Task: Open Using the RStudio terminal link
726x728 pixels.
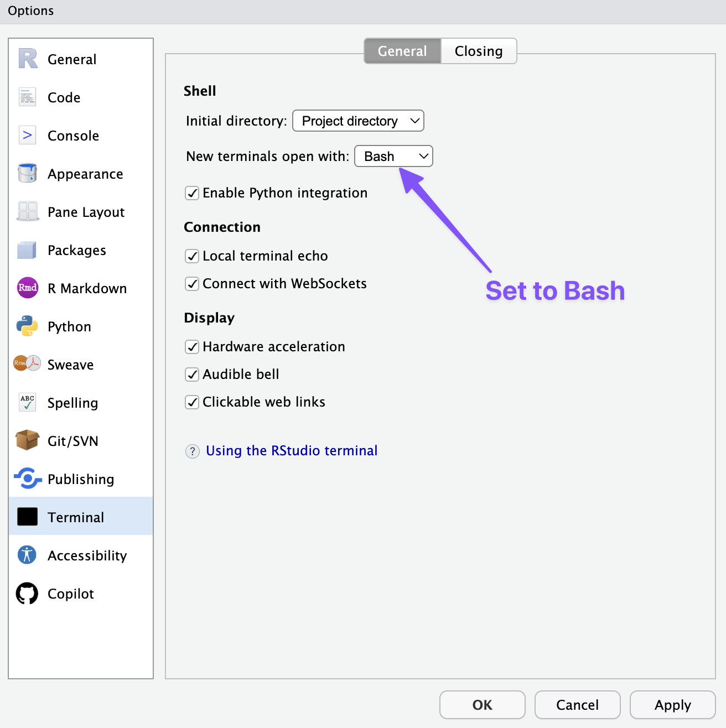Action: point(291,451)
